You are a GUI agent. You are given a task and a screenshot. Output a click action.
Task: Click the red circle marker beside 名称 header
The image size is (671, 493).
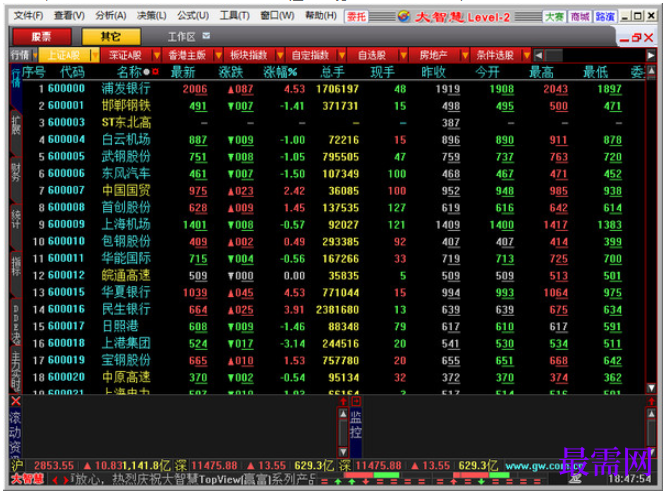155,71
